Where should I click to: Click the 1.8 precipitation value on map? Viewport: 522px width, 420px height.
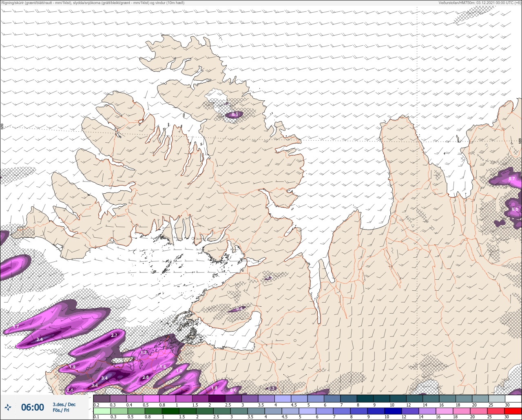(x=215, y=387)
